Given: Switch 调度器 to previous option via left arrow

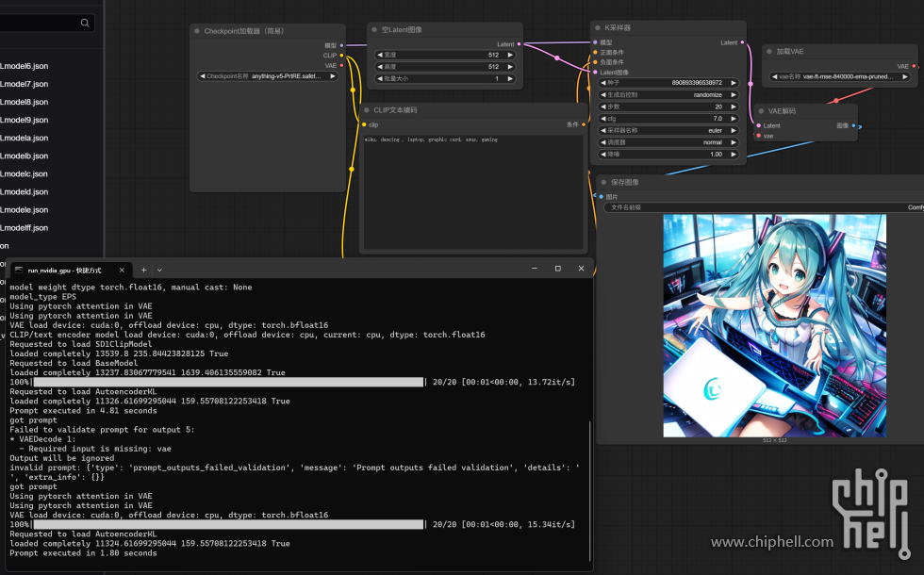Looking at the screenshot, I should coord(602,142).
